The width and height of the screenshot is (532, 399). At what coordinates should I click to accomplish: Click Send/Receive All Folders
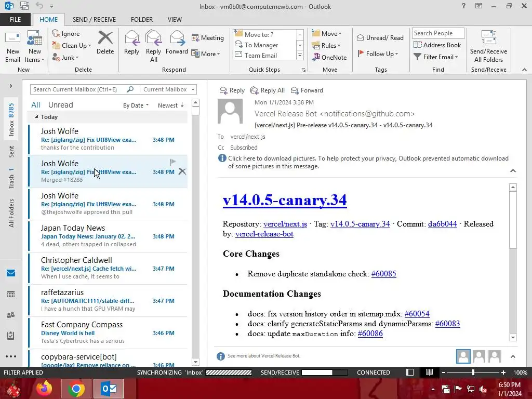[488, 47]
